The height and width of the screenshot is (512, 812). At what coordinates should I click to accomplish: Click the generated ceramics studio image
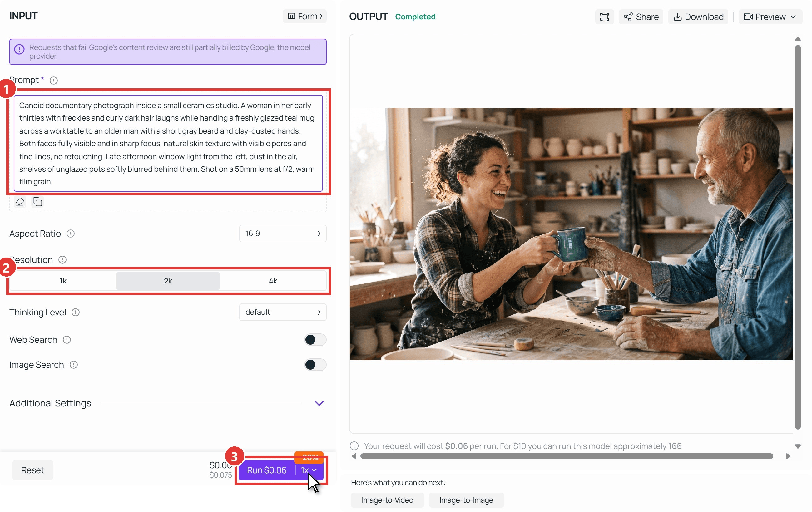pos(571,234)
